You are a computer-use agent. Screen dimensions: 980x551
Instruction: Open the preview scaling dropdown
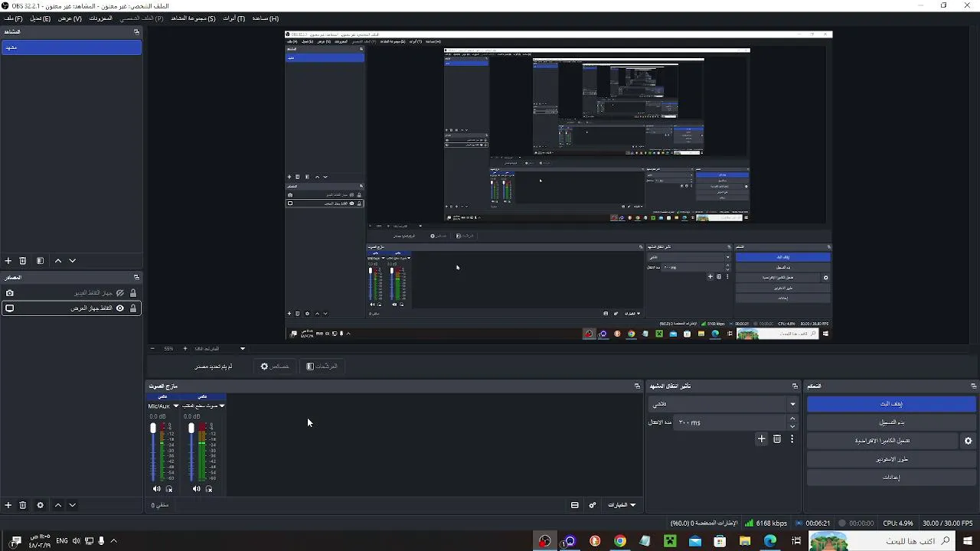tap(219, 349)
